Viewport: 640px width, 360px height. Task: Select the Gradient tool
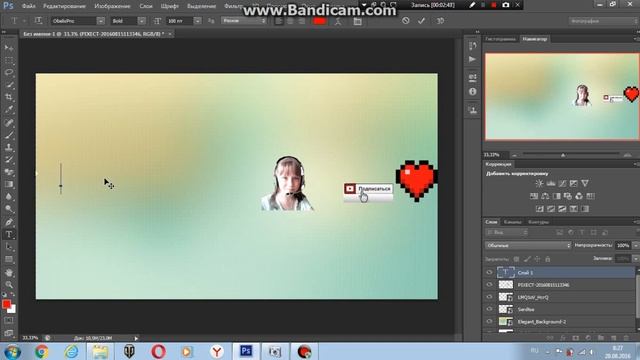click(9, 184)
